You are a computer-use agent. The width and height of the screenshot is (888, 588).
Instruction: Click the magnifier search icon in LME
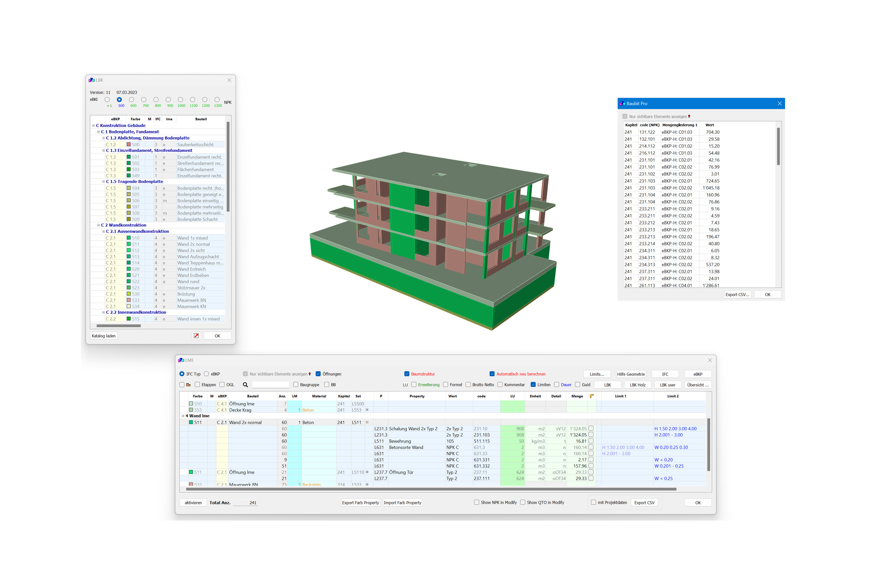pyautogui.click(x=245, y=385)
